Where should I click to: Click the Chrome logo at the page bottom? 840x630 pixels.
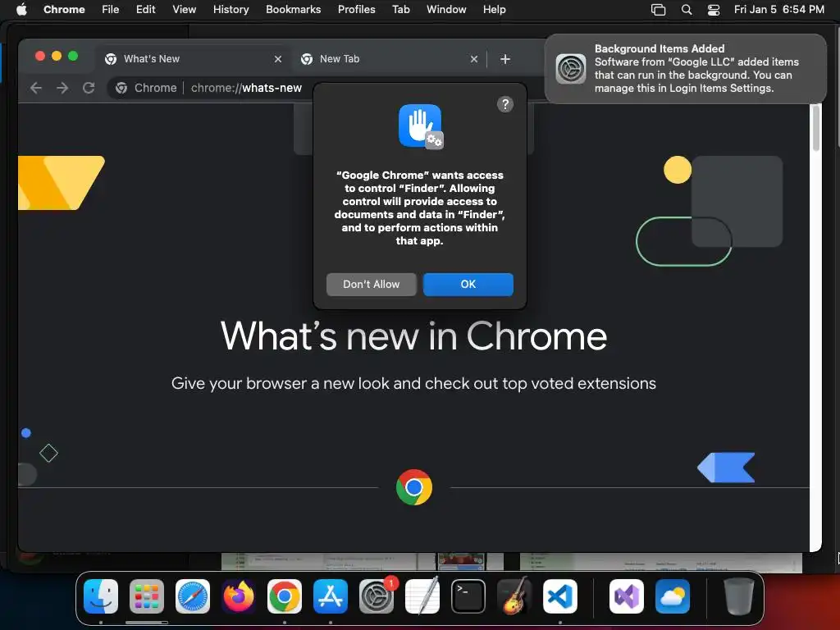click(414, 487)
